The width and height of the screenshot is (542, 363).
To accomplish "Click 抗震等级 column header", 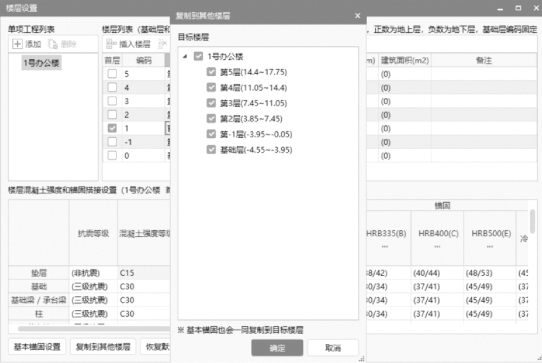I will [x=93, y=233].
